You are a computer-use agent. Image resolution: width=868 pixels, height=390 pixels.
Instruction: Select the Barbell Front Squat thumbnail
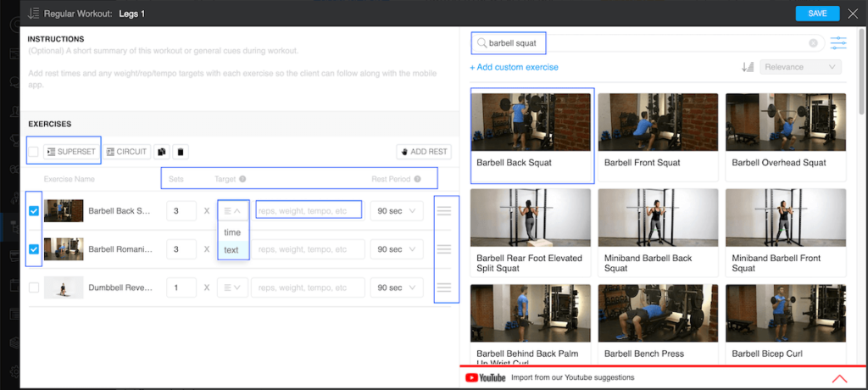tap(658, 136)
